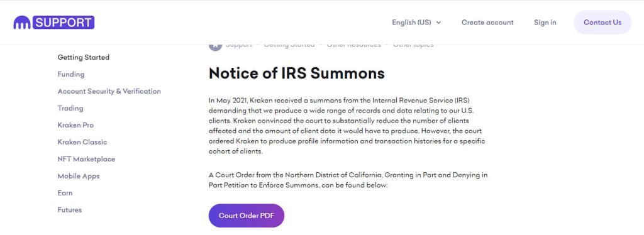This screenshot has height=235, width=644.
Task: Open the Contact Us button
Action: (602, 23)
